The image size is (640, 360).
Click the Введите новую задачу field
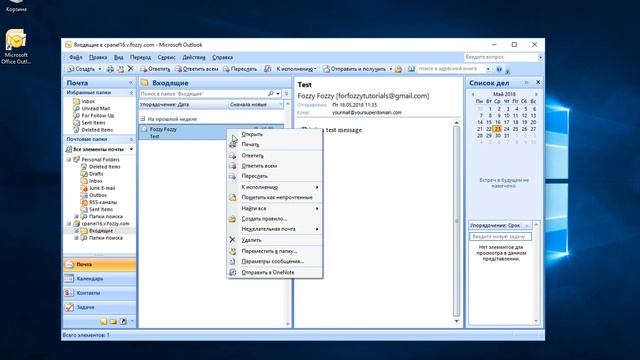(x=500, y=237)
